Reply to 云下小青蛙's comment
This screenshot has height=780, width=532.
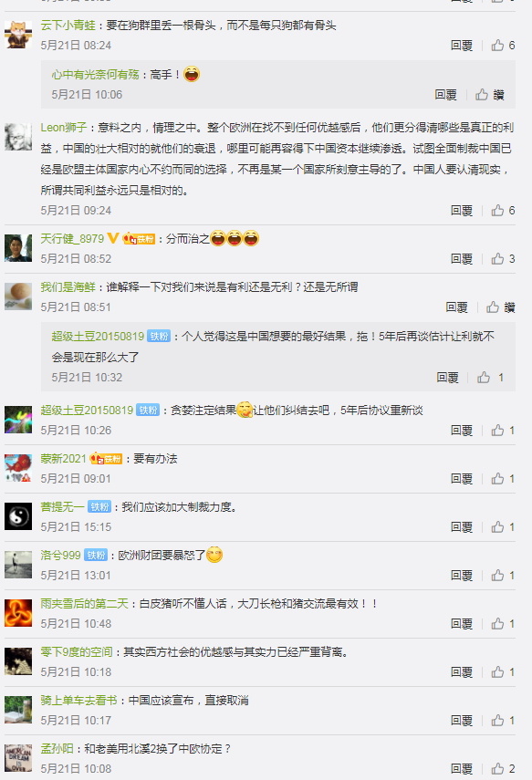click(462, 46)
